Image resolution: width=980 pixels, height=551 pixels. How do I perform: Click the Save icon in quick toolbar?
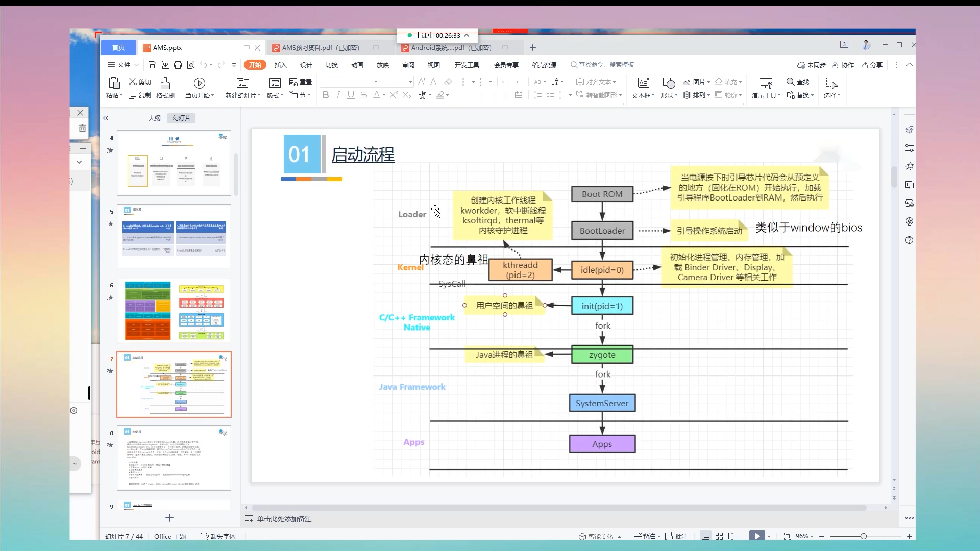152,65
